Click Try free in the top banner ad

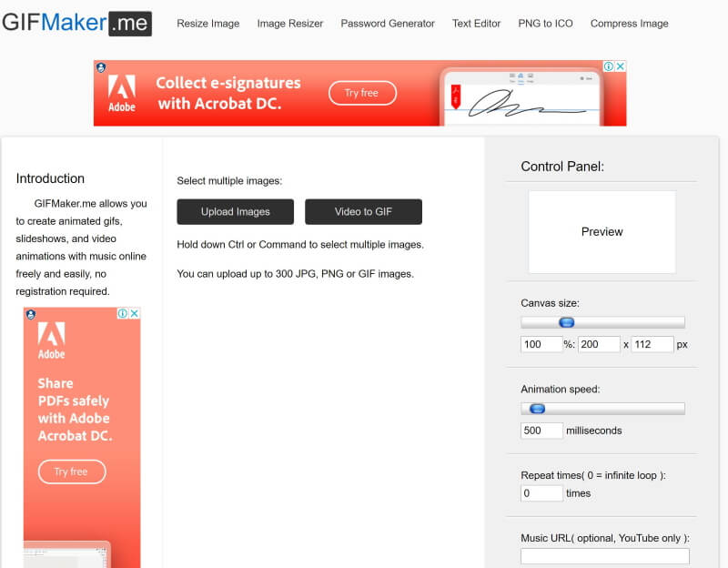(x=362, y=93)
